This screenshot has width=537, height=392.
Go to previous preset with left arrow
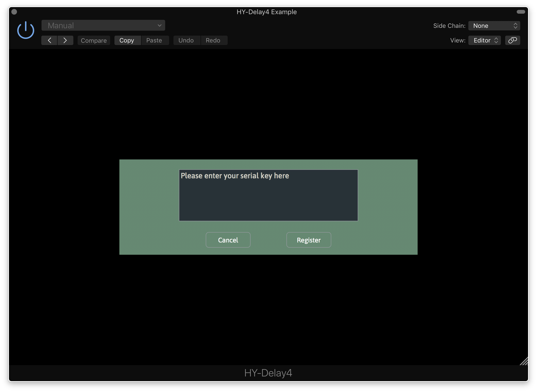(x=49, y=40)
